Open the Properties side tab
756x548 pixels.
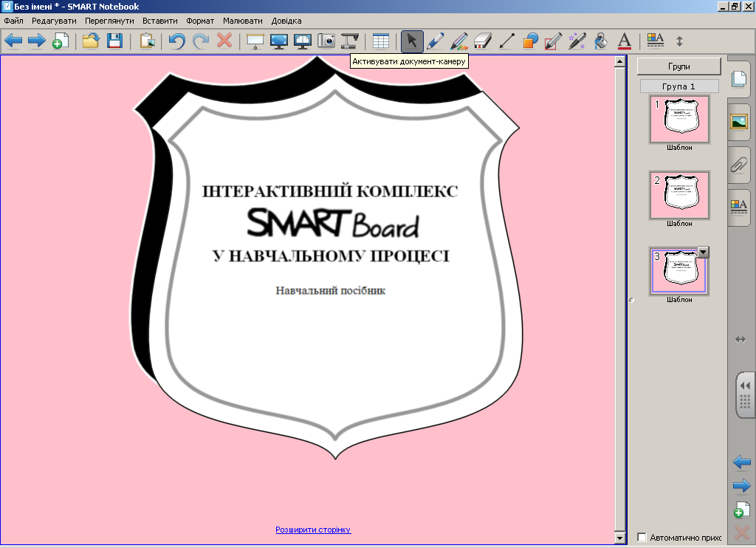(x=738, y=207)
